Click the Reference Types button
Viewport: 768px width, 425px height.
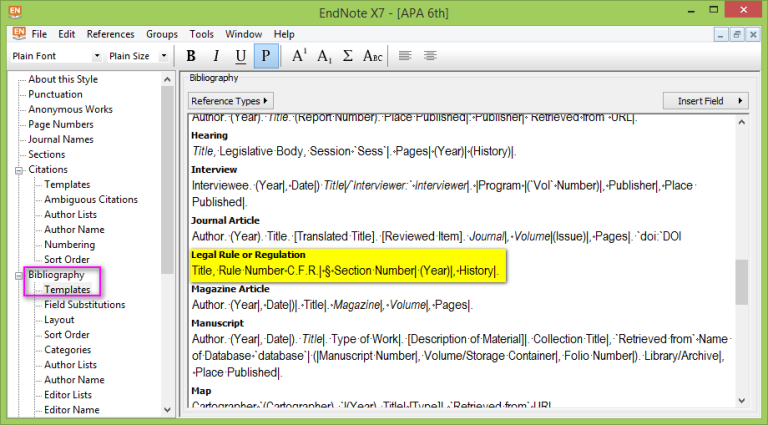point(230,101)
